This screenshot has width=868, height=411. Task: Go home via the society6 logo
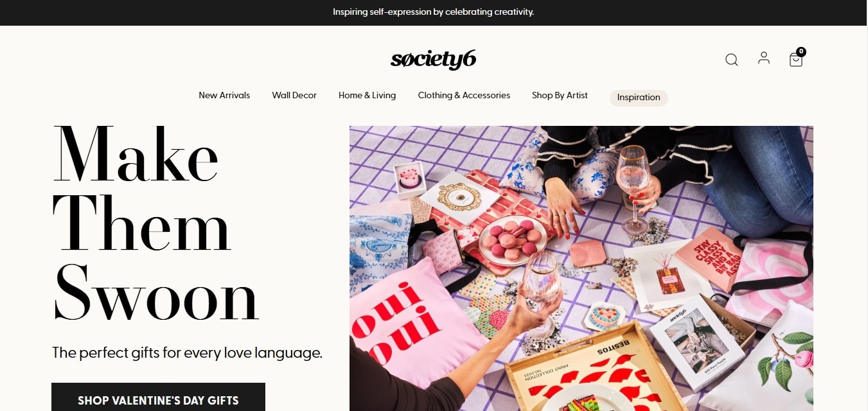click(434, 59)
